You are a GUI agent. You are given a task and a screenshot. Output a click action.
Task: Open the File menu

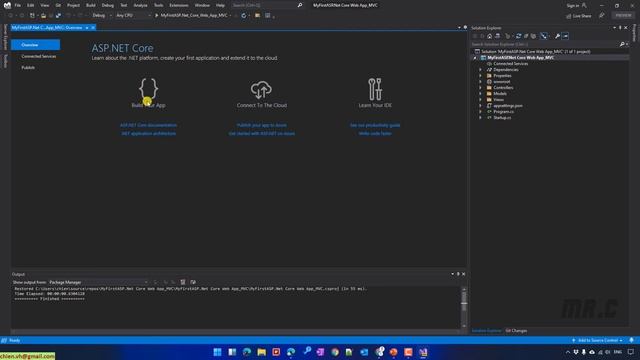18,5
